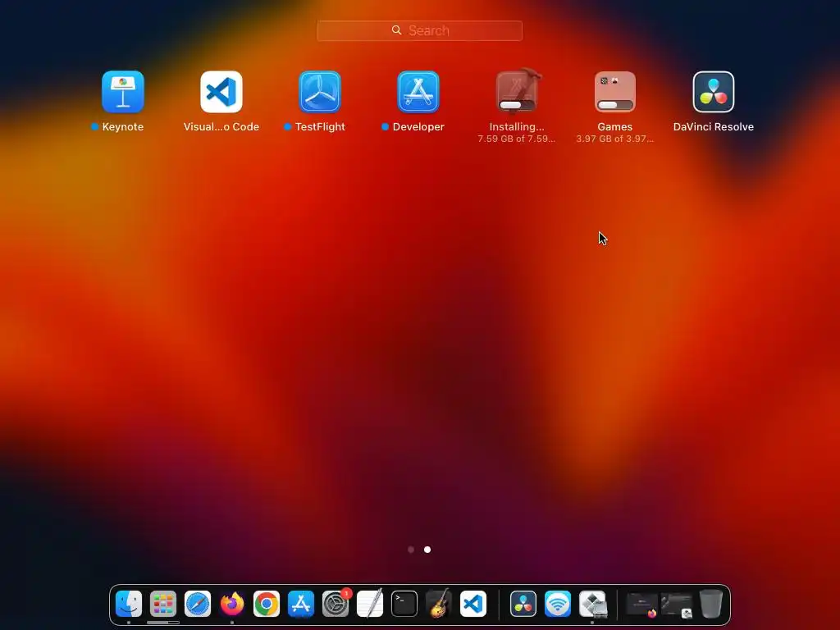This screenshot has height=630, width=840.
Task: Open the Trash in the Dock
Action: 711,605
